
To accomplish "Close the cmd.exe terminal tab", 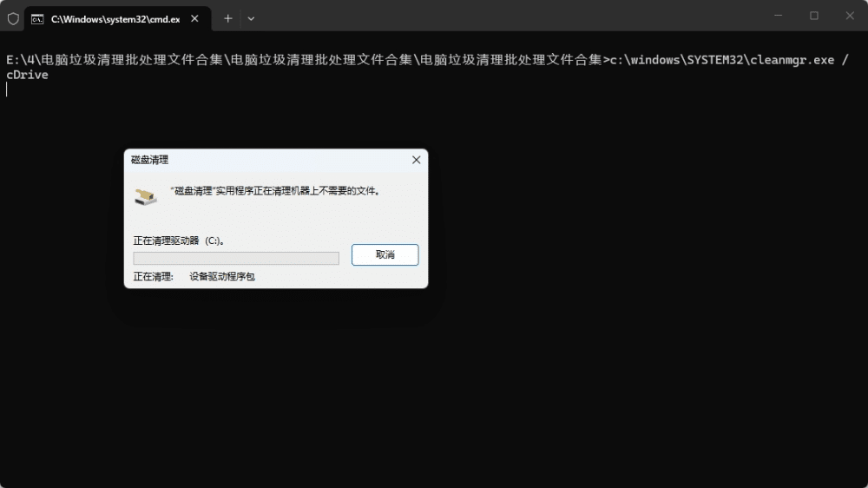I will click(x=194, y=19).
